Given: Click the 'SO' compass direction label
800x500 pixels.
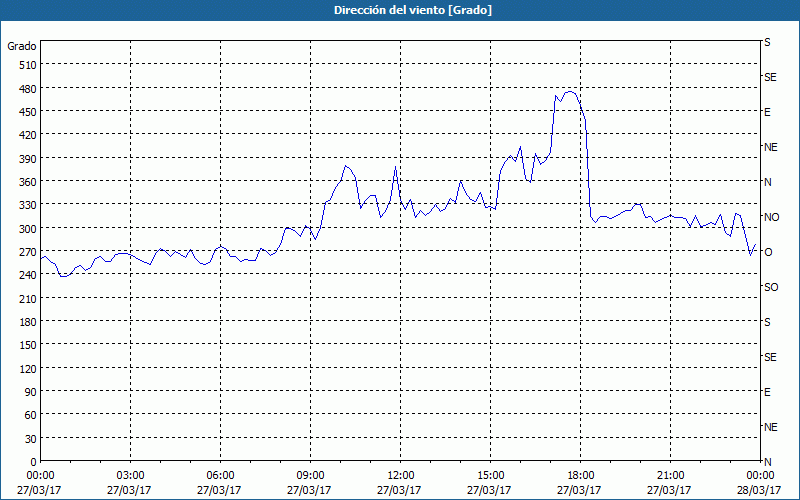Looking at the screenshot, I should [771, 287].
